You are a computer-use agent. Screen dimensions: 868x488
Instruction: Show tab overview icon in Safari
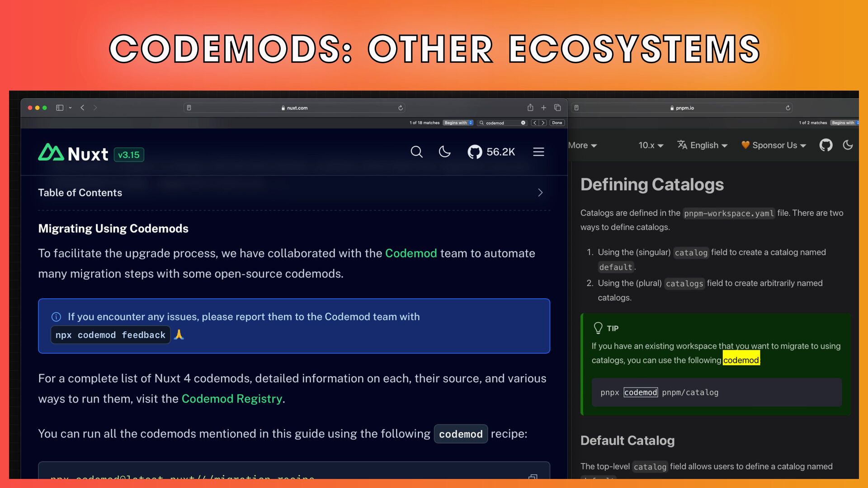point(557,108)
